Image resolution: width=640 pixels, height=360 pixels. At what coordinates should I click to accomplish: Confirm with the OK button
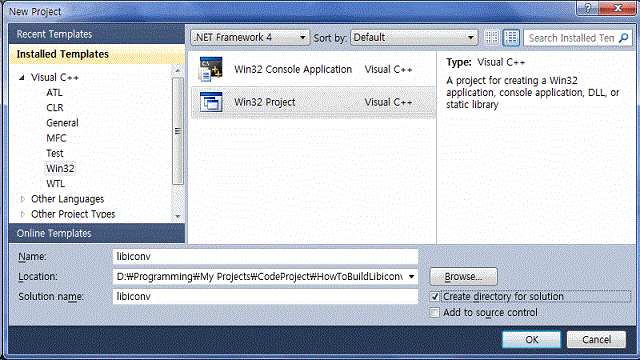click(531, 339)
